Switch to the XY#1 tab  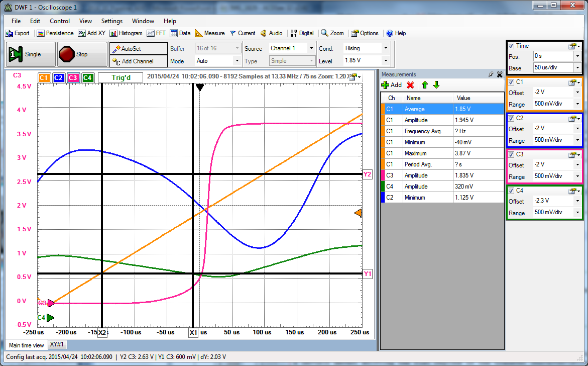pos(58,345)
